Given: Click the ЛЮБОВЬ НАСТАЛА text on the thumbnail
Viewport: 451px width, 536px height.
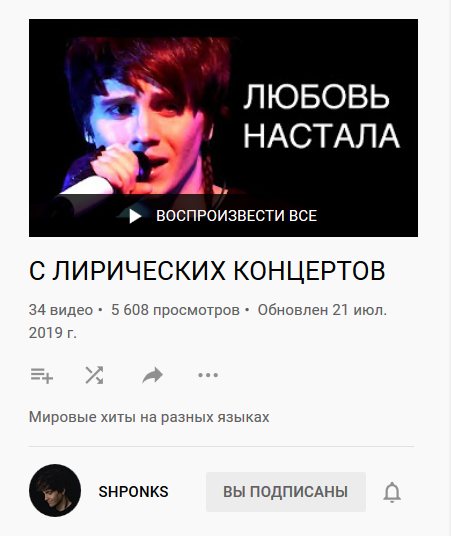Looking at the screenshot, I should pyautogui.click(x=321, y=116).
